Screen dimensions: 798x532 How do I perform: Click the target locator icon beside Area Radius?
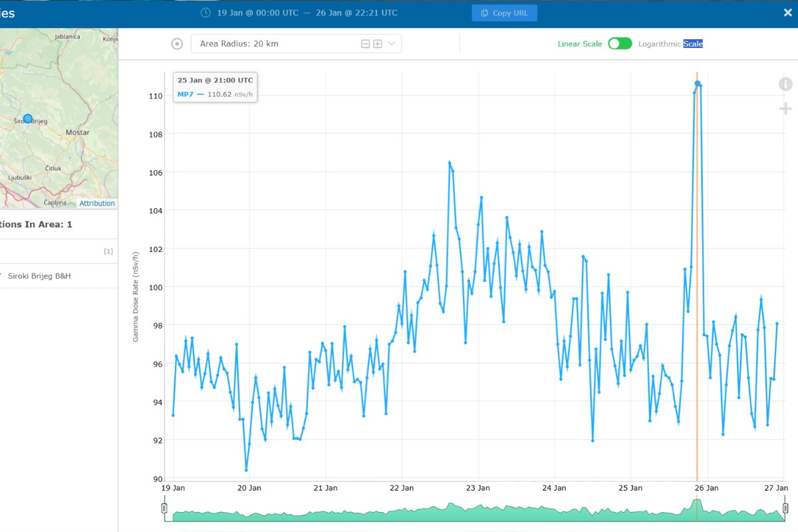coord(177,44)
